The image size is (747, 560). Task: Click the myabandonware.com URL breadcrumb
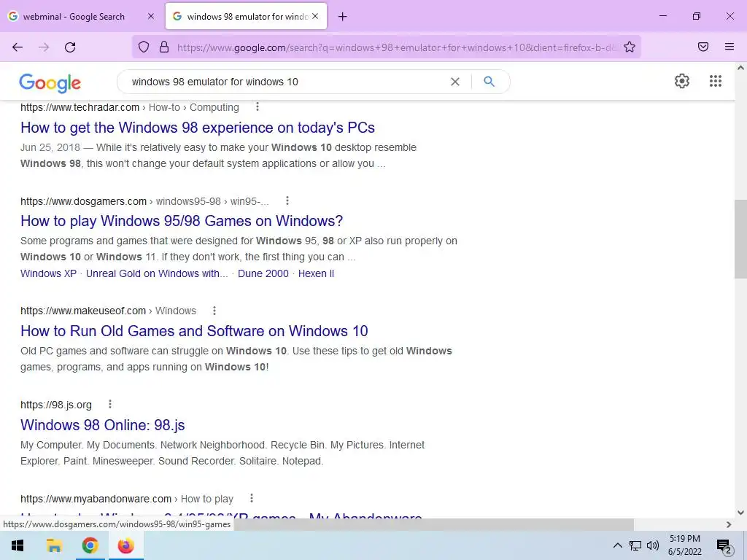127,499
